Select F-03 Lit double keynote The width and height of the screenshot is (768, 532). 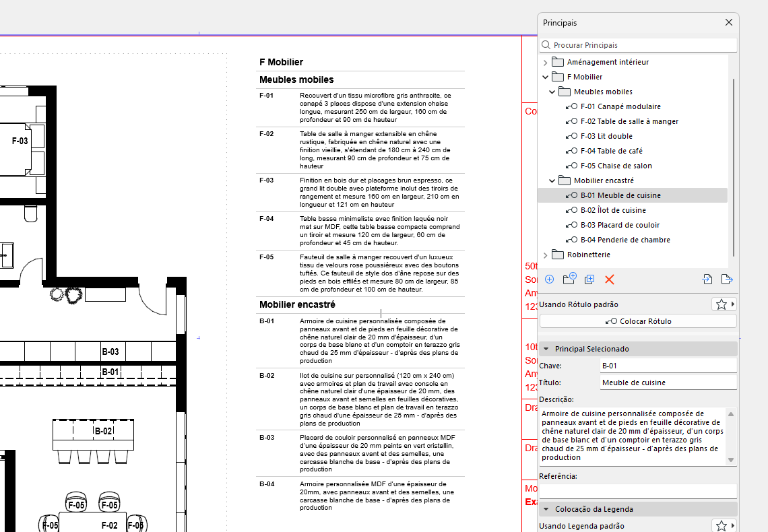pyautogui.click(x=606, y=136)
